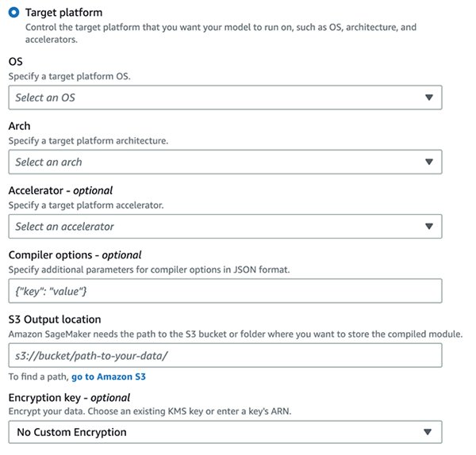Open the 'Select an accelerator' dropdown

[214, 227]
